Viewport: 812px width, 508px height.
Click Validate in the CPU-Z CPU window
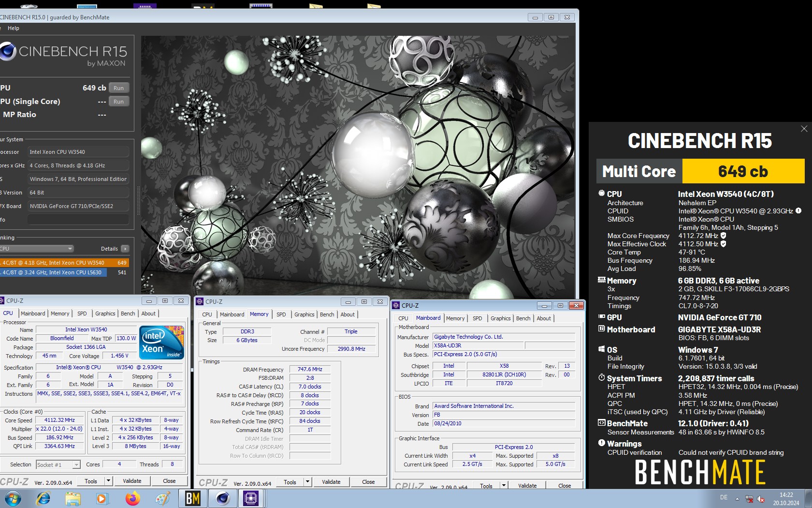pyautogui.click(x=132, y=481)
